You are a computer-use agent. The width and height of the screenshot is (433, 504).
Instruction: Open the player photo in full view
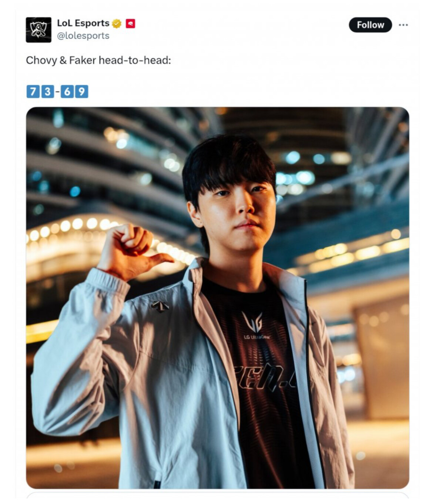pyautogui.click(x=218, y=298)
